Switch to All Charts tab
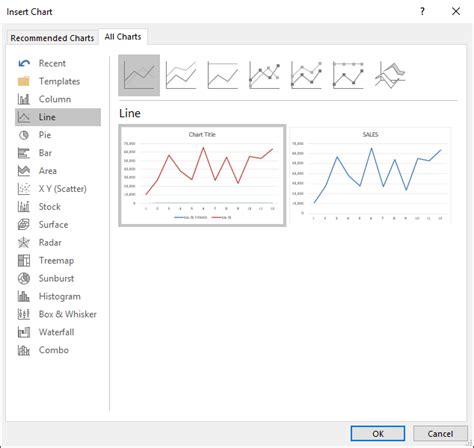 [x=123, y=37]
